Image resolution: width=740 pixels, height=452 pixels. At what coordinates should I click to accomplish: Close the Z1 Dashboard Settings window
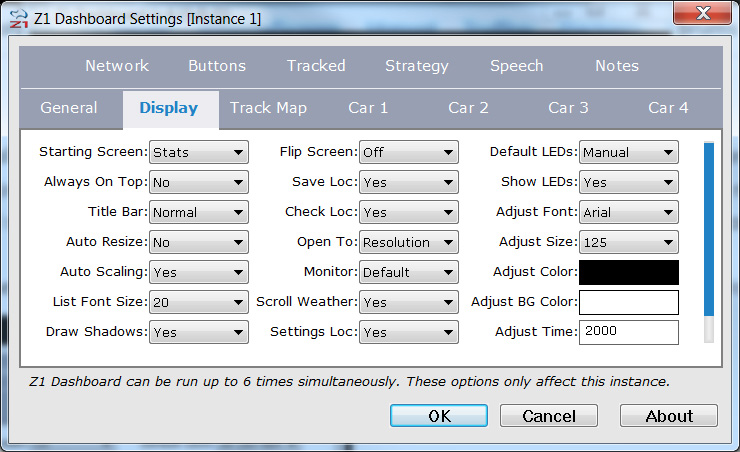(703, 13)
